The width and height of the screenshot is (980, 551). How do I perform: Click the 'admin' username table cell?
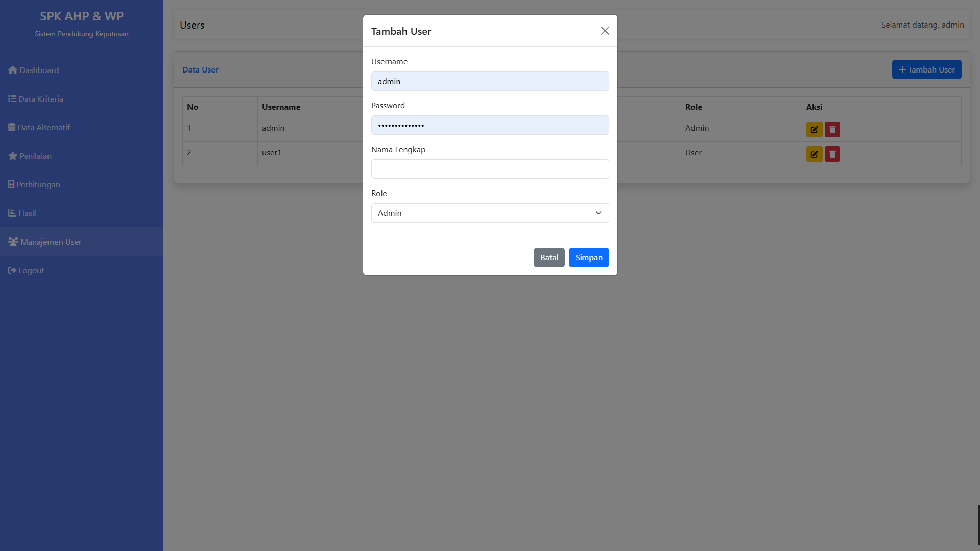point(273,128)
